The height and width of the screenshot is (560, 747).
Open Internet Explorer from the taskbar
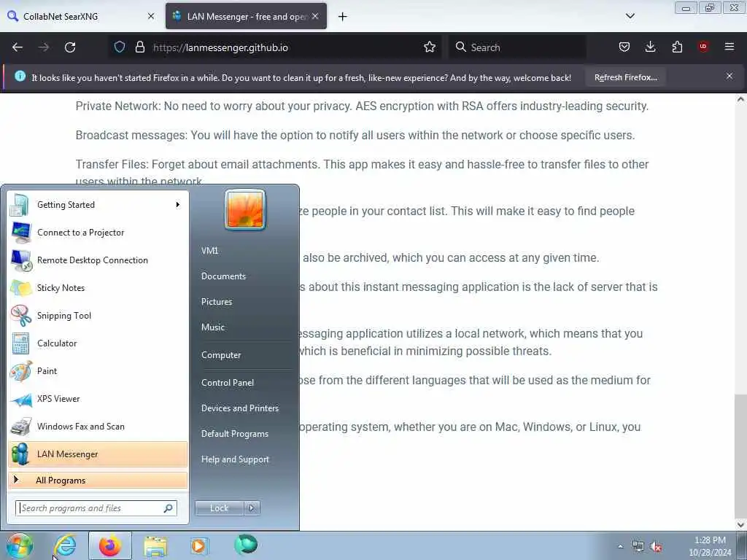click(x=65, y=545)
